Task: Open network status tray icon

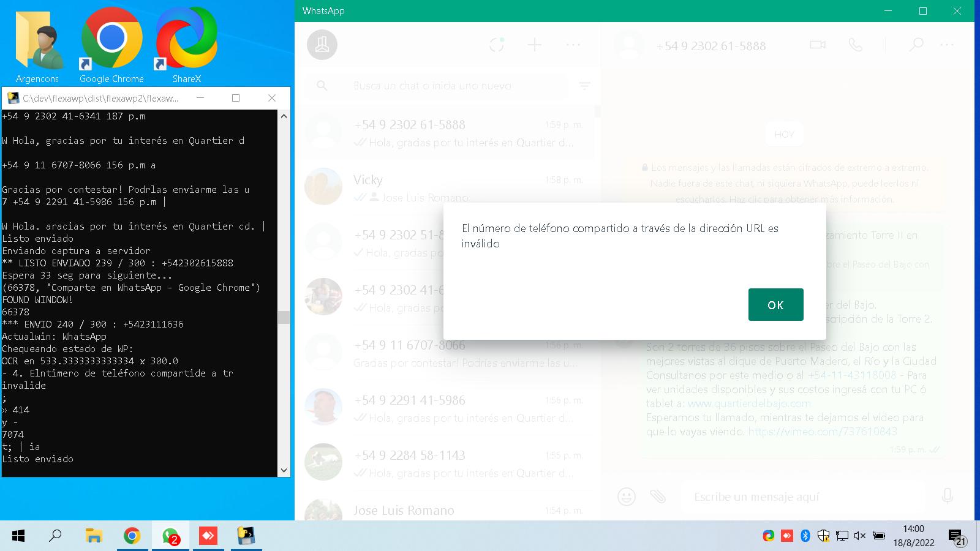Action: (x=842, y=536)
